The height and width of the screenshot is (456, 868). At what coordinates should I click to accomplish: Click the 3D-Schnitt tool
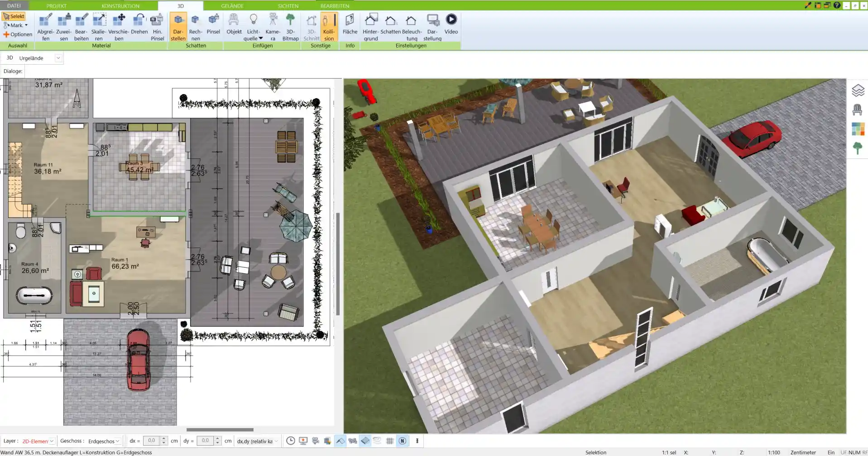[x=311, y=27]
